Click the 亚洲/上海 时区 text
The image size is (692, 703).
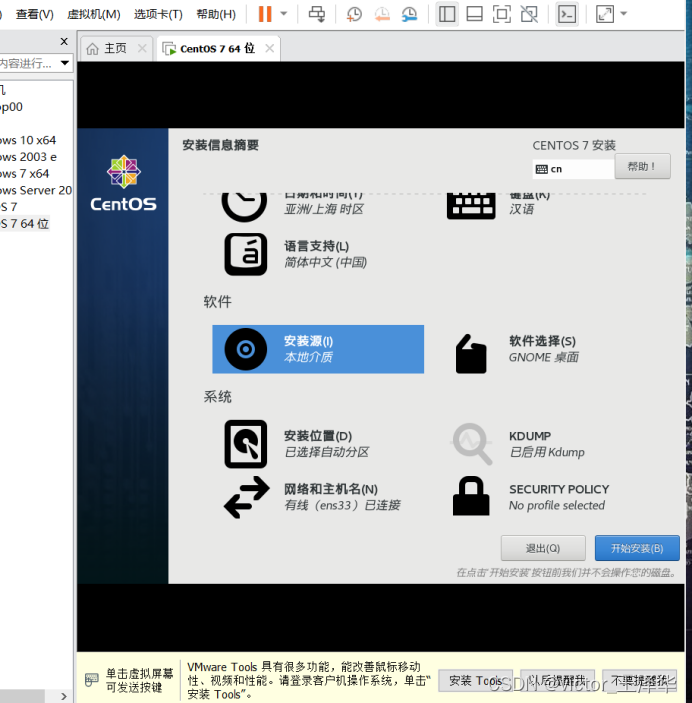324,209
